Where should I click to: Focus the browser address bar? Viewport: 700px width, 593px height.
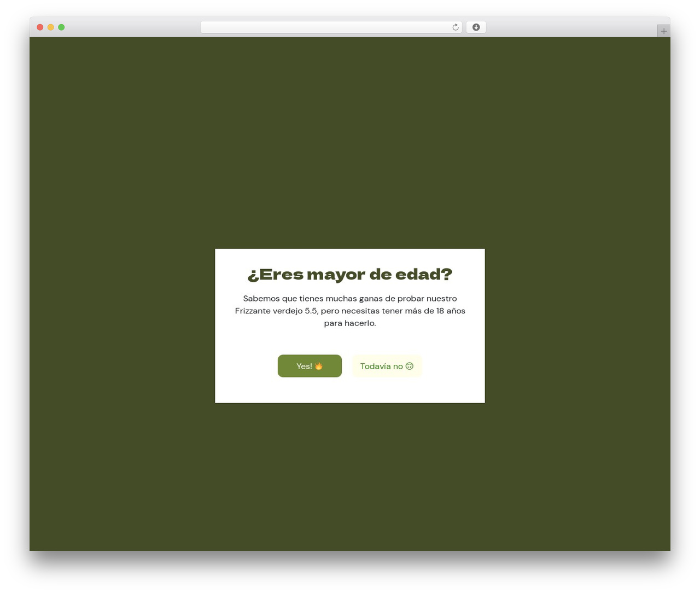[x=331, y=27]
